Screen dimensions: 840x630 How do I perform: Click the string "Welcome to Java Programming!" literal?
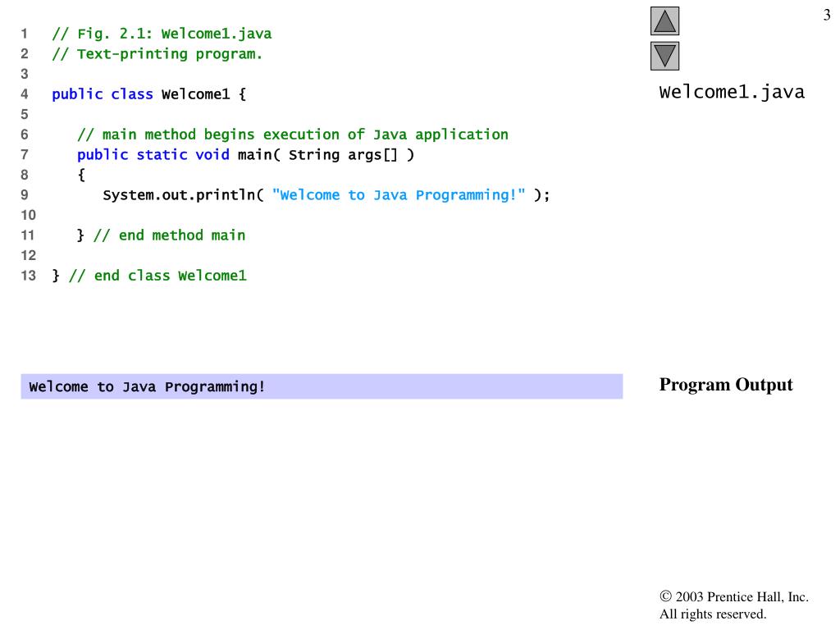click(x=399, y=195)
